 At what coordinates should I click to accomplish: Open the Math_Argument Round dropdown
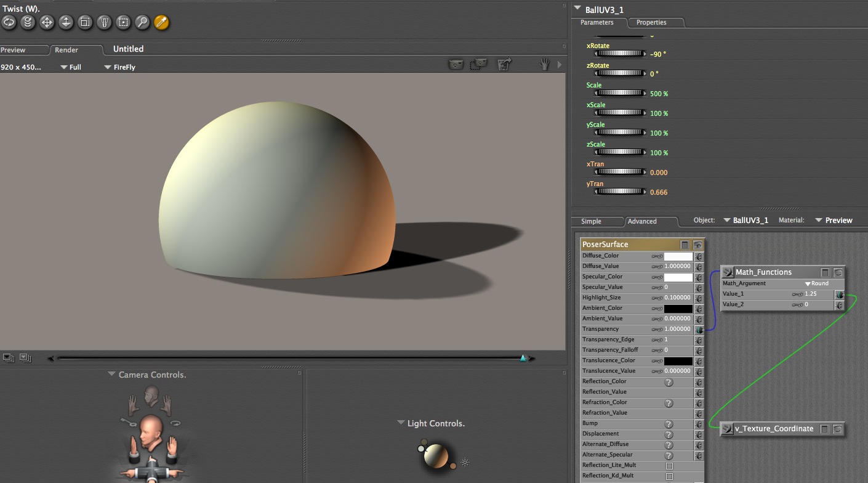point(817,283)
